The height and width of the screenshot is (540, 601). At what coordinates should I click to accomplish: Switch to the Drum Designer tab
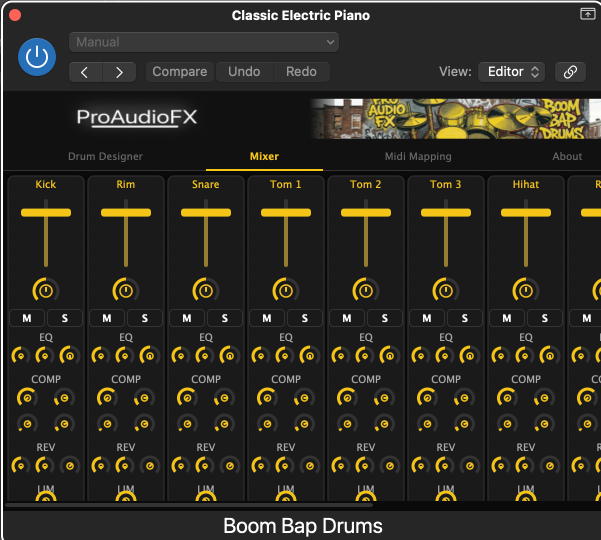click(x=105, y=156)
